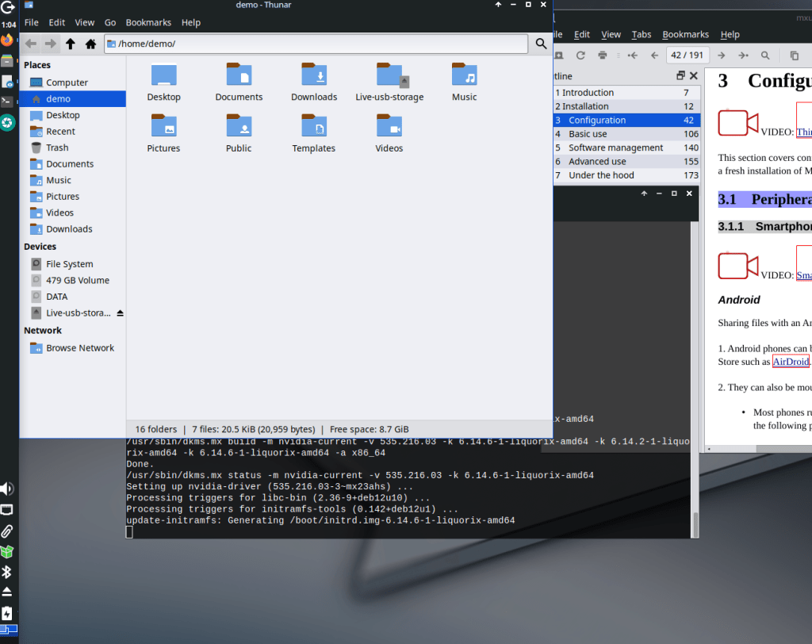Viewport: 812px width, 644px height.
Task: Open the Tabs menu in PDF viewer
Action: tap(642, 35)
